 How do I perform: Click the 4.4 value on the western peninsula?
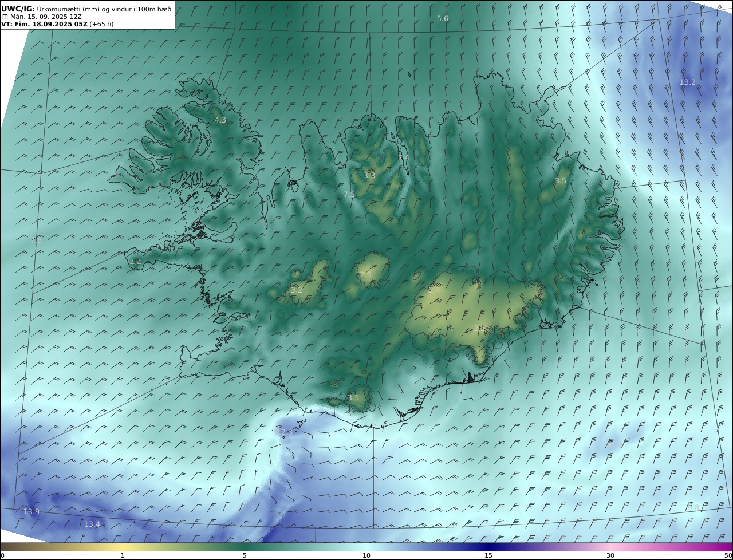[x=136, y=263]
